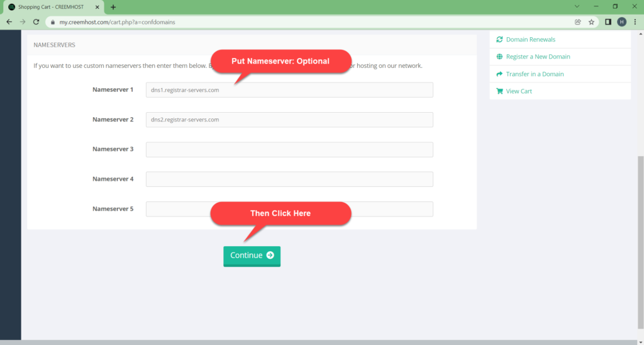
Task: Go back to previous page
Action: (x=9, y=22)
